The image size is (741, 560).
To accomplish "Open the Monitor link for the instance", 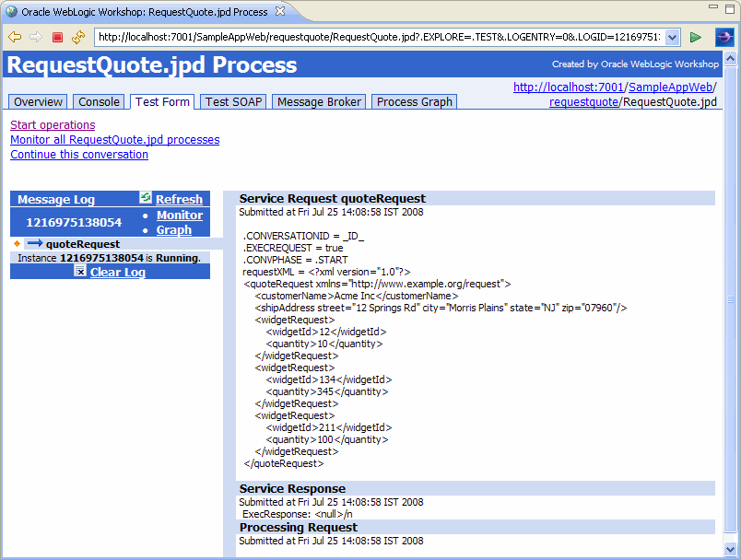I will (180, 216).
